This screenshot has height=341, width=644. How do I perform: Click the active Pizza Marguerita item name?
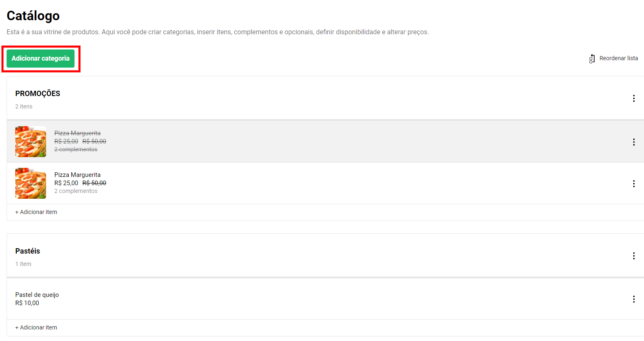[77, 175]
